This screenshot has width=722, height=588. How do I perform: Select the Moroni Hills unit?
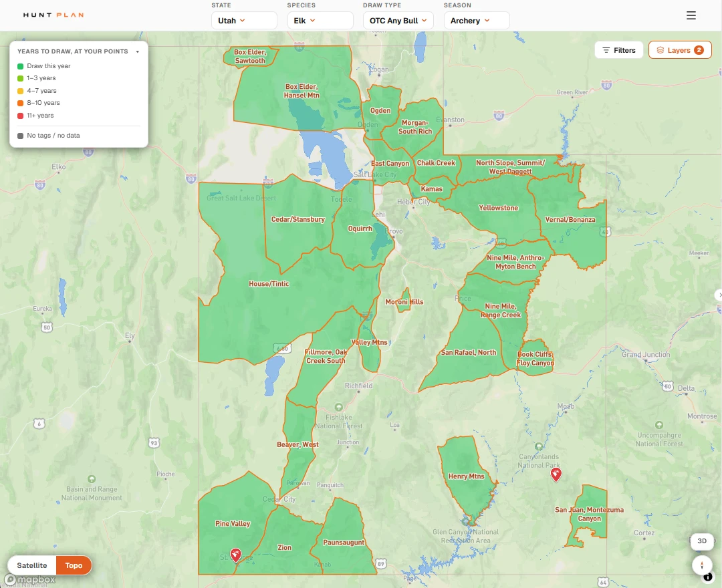pos(404,302)
